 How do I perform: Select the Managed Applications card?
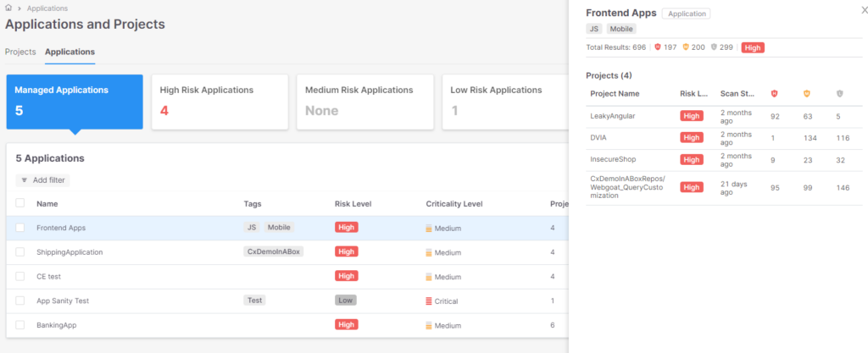tap(75, 102)
